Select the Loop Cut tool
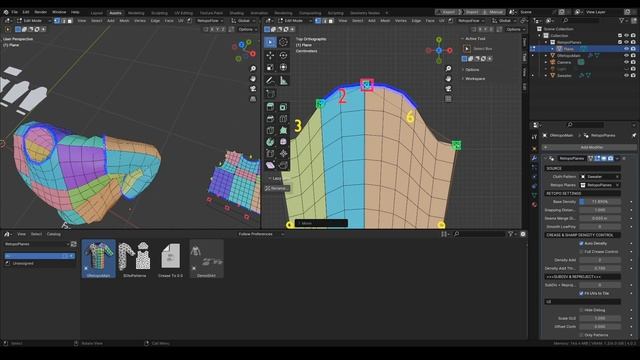This screenshot has width=640, height=360. click(283, 119)
